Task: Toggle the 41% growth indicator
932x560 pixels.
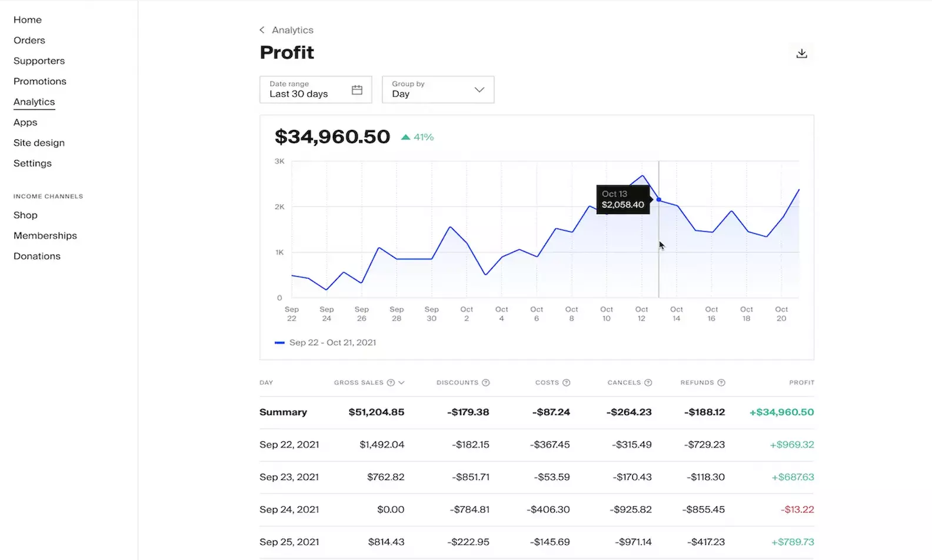Action: [x=417, y=136]
